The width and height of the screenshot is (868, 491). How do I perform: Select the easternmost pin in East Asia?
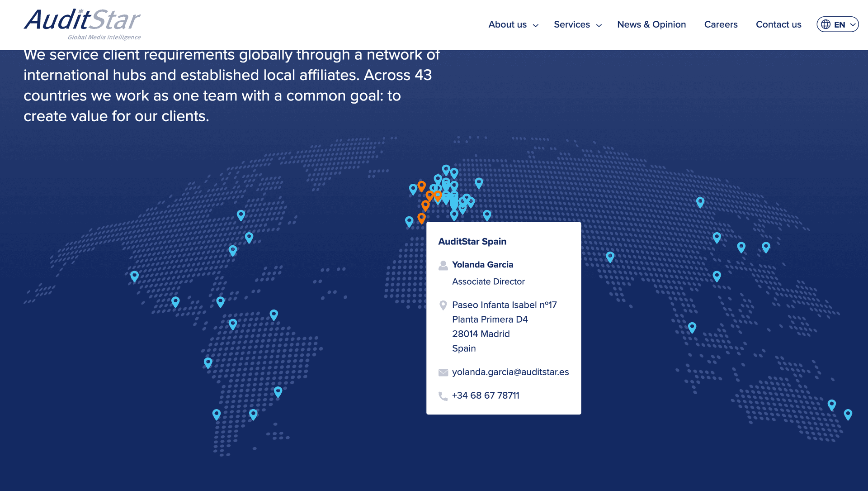(766, 247)
